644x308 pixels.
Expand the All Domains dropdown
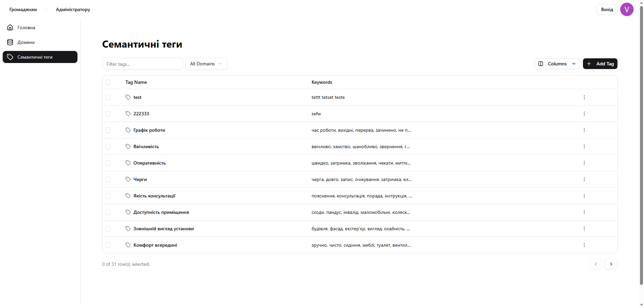(206, 64)
